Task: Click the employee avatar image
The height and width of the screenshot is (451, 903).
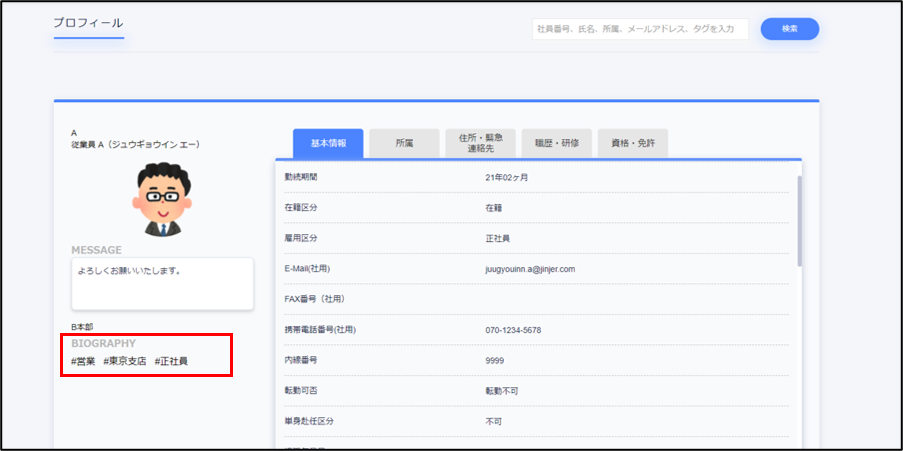Action: 162,200
